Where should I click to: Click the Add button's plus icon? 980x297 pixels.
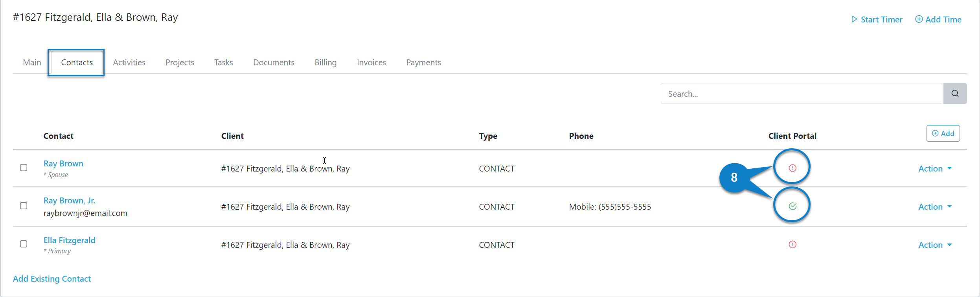[x=936, y=133]
